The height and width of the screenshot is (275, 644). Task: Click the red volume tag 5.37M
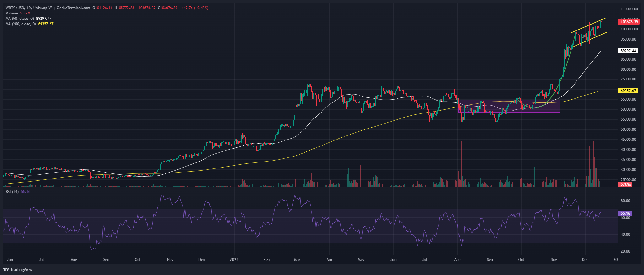625,184
